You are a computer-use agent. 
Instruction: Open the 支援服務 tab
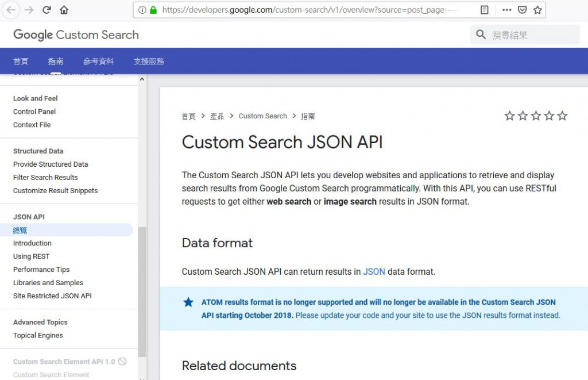click(x=149, y=61)
